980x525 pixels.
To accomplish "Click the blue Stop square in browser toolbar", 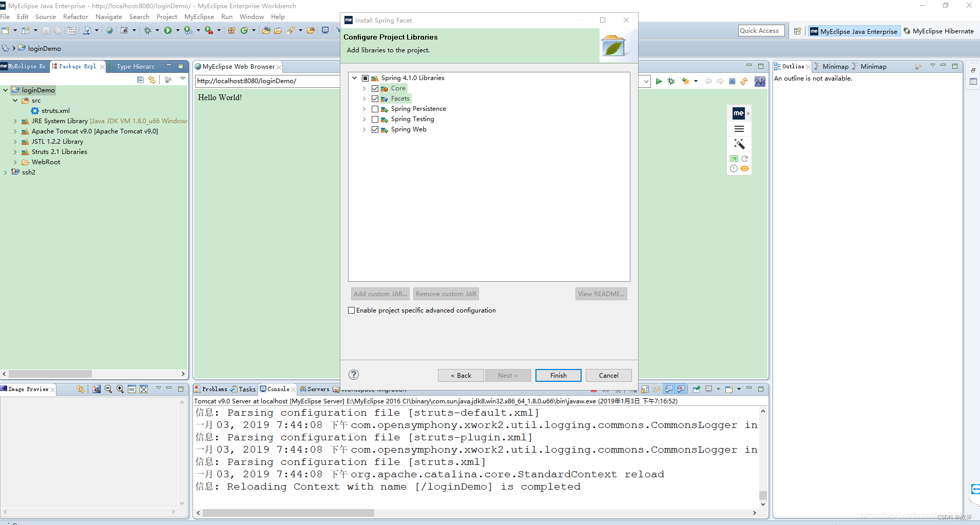I will click(733, 81).
